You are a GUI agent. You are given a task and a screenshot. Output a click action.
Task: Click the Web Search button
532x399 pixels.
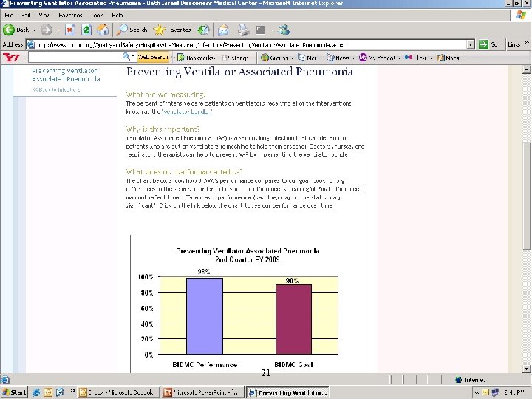pos(153,58)
